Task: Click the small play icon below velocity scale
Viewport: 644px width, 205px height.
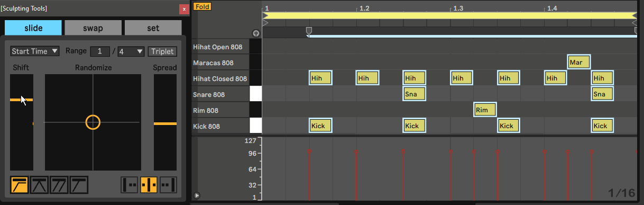Action: 197,195
